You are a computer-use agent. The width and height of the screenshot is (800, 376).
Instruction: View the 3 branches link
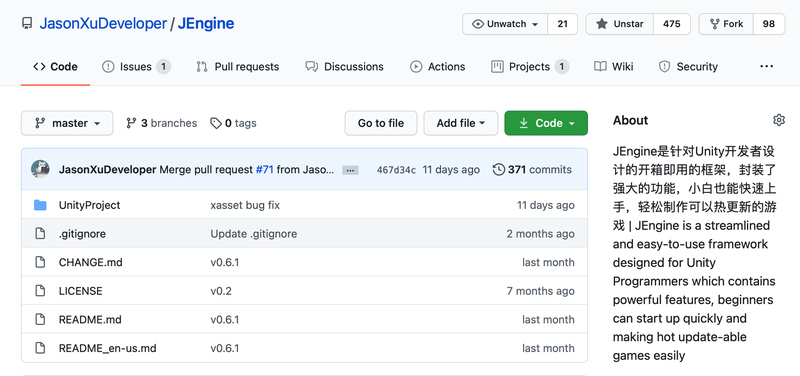(161, 123)
